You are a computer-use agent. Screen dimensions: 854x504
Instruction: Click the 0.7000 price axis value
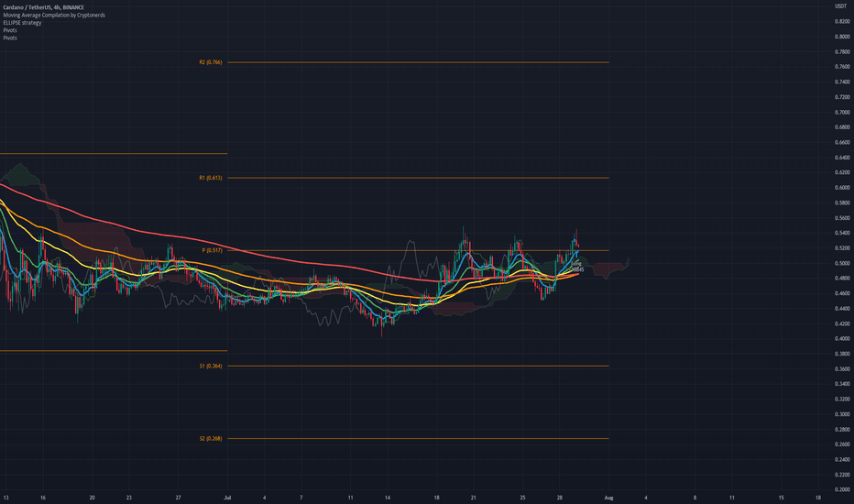tap(842, 112)
